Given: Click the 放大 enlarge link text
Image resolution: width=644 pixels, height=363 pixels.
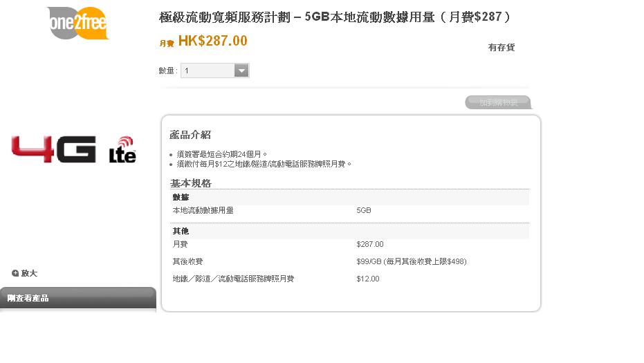Looking at the screenshot, I should 29,273.
